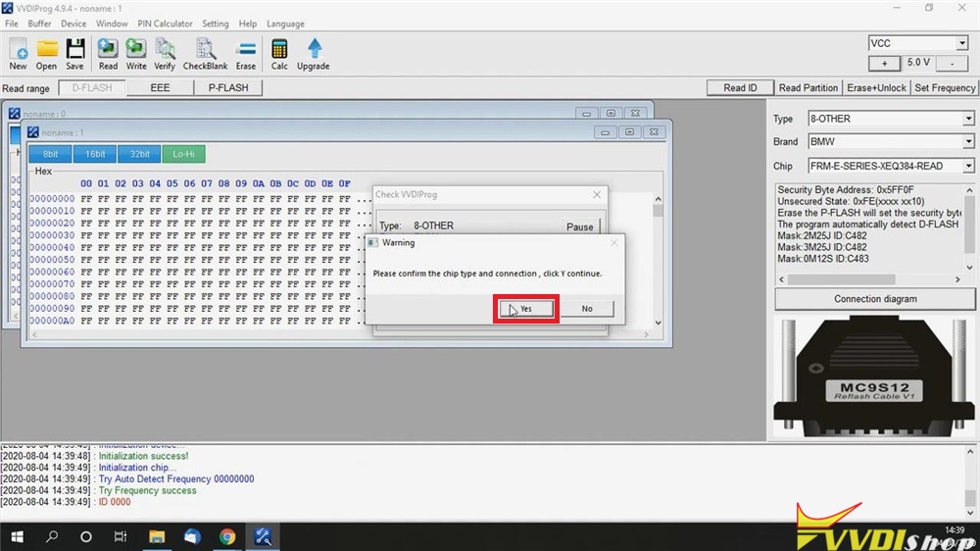
Task: Expand the Brand dropdown BMW
Action: [968, 142]
